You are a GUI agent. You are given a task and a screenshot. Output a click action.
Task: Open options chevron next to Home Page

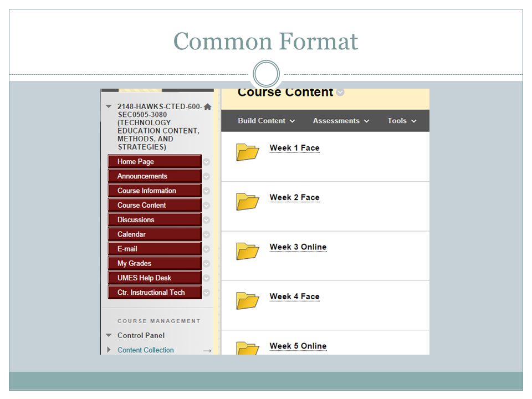[x=206, y=162]
